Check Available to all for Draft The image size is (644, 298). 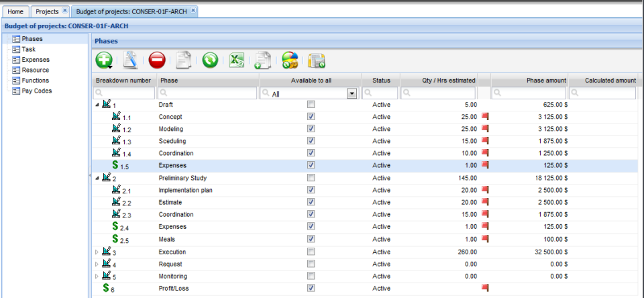pyautogui.click(x=311, y=105)
